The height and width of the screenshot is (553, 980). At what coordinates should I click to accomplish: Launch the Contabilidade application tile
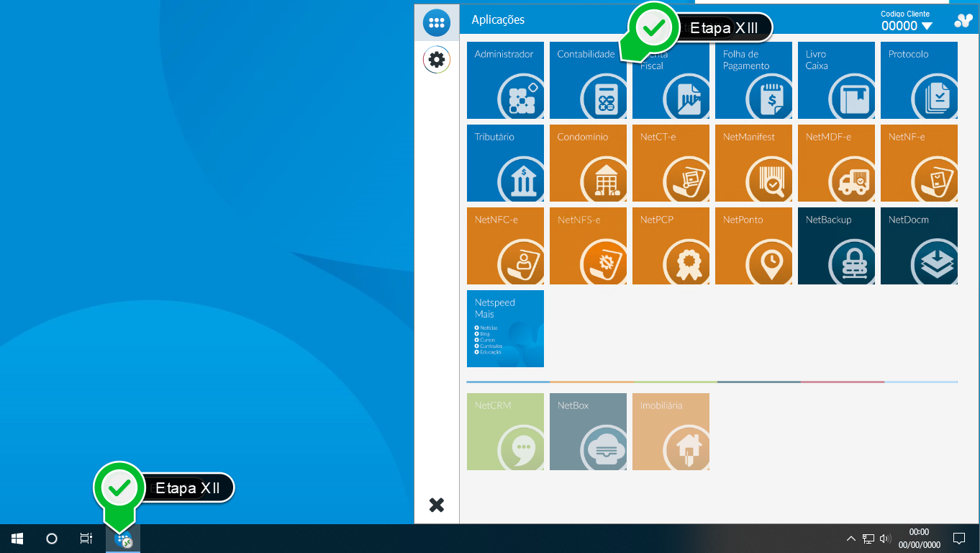588,80
